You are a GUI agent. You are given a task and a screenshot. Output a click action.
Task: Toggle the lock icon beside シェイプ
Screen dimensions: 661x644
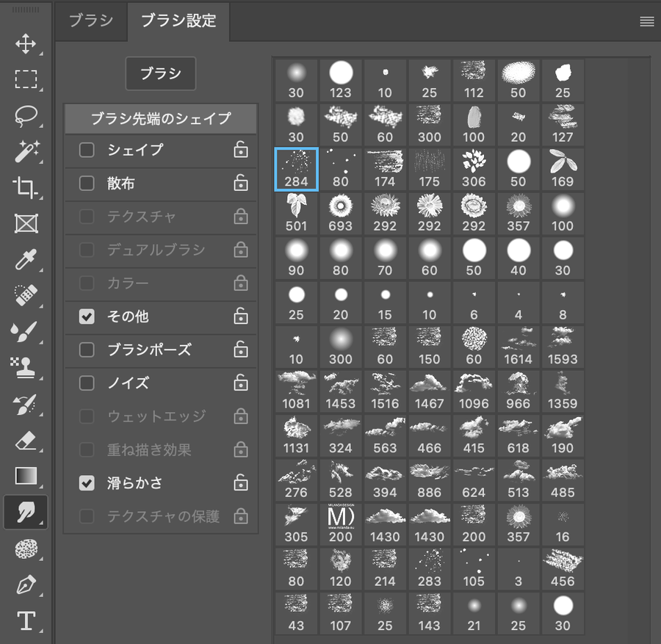(x=240, y=150)
